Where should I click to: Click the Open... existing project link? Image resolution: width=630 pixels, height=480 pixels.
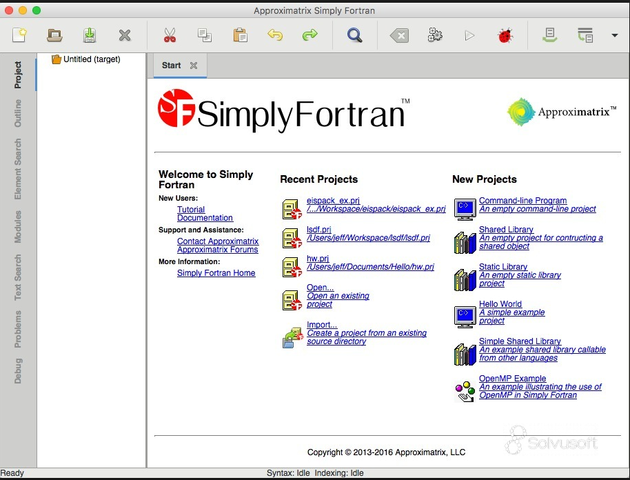pos(320,287)
